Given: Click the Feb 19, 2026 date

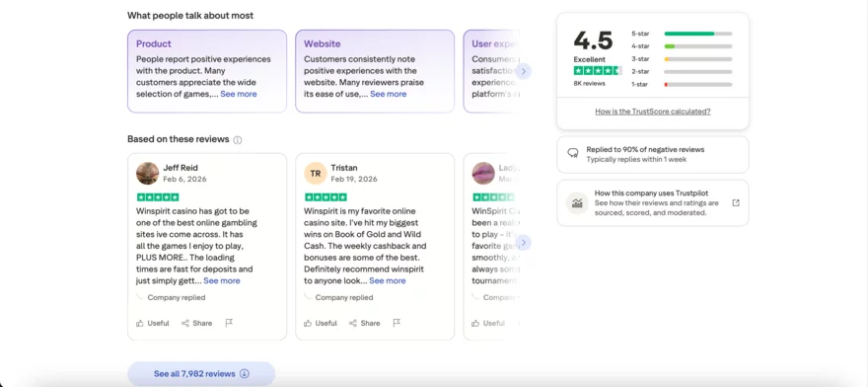Looking at the screenshot, I should tap(354, 179).
